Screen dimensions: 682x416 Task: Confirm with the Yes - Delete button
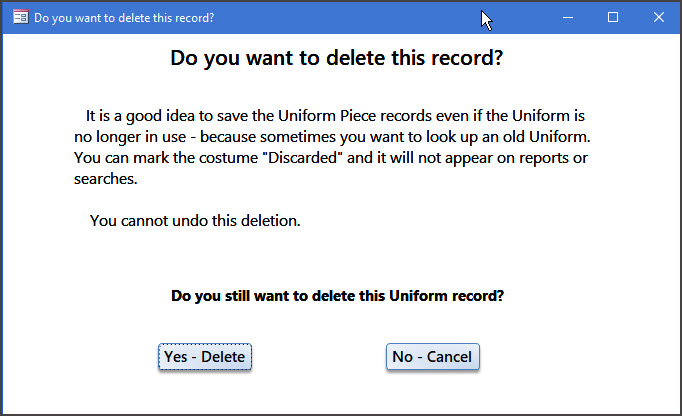coord(205,357)
